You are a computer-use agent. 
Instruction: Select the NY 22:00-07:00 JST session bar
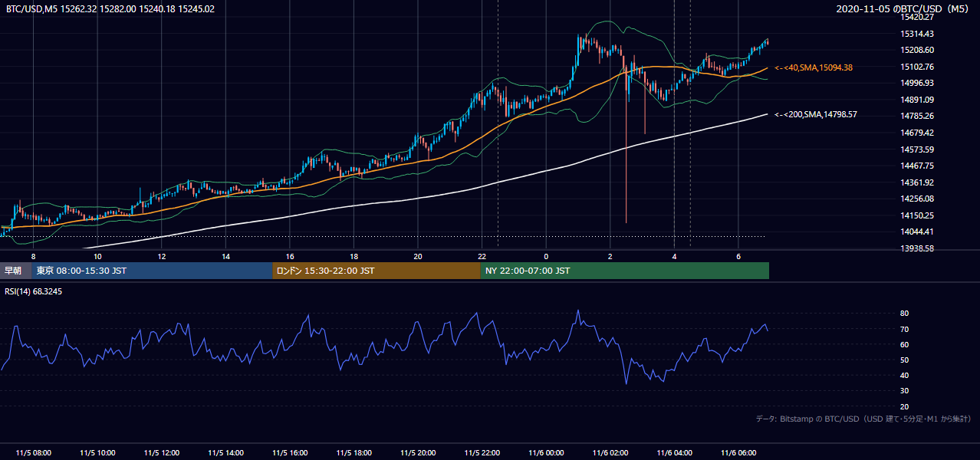point(625,271)
